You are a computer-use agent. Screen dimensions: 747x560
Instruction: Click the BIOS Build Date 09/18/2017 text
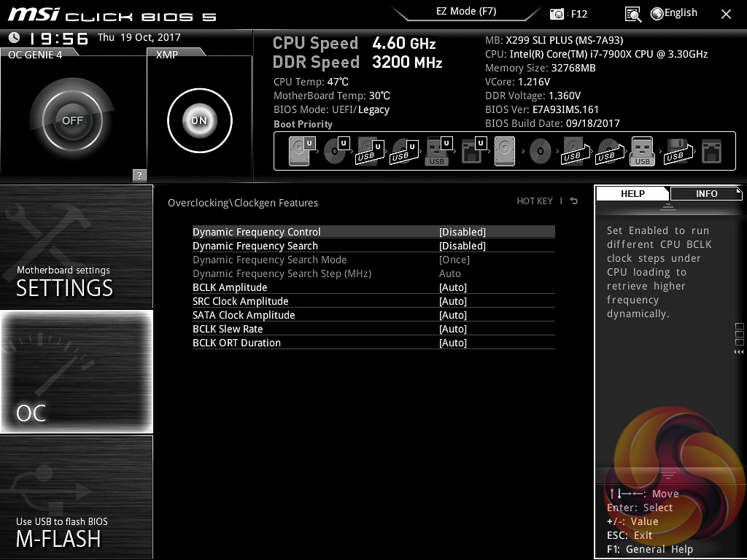pyautogui.click(x=552, y=123)
